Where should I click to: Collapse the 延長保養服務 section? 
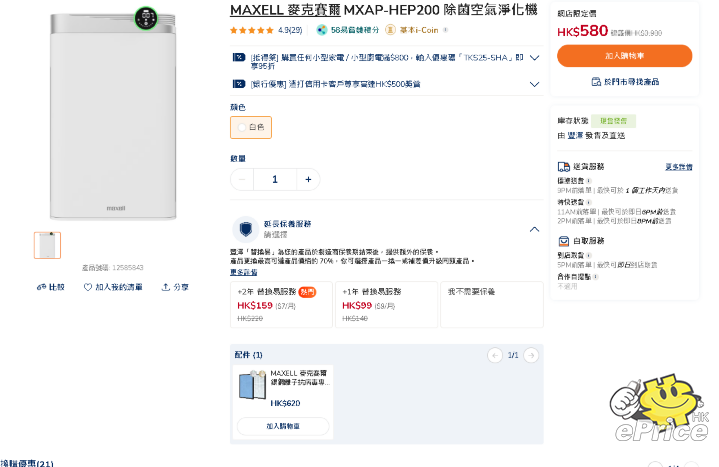534,229
